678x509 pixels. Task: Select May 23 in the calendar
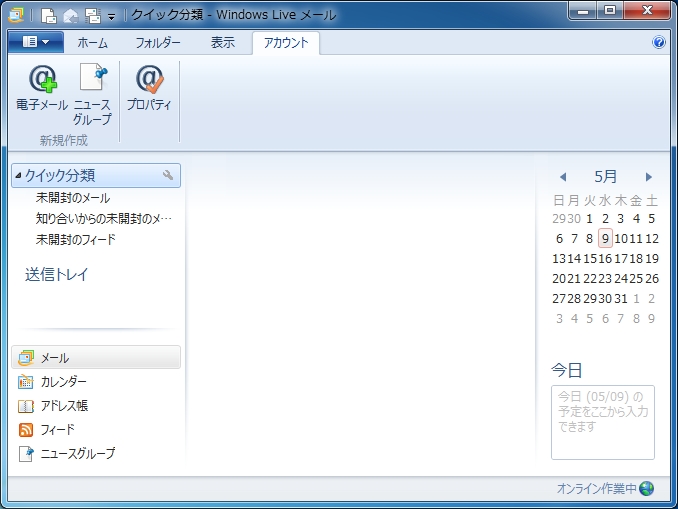coord(605,279)
